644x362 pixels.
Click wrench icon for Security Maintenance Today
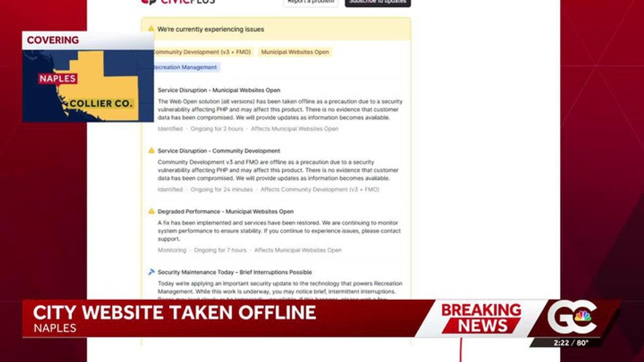coord(151,272)
